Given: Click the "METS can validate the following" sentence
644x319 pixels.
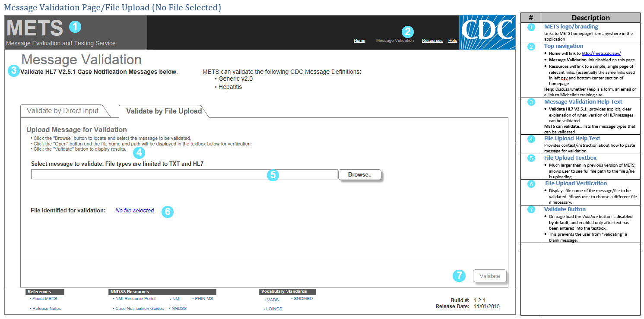Looking at the screenshot, I should click(x=282, y=72).
